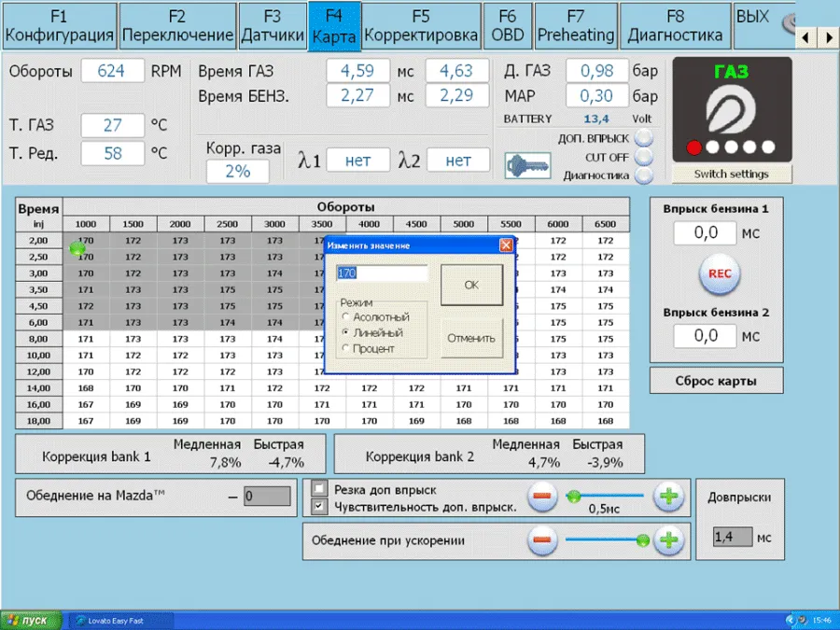Click the value field containing 170
840x630 pixels.
click(x=382, y=273)
